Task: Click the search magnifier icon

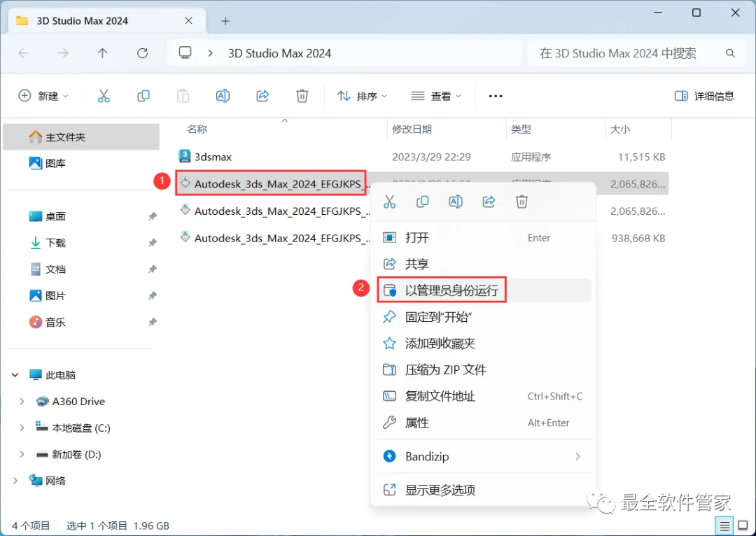Action: pyautogui.click(x=730, y=53)
